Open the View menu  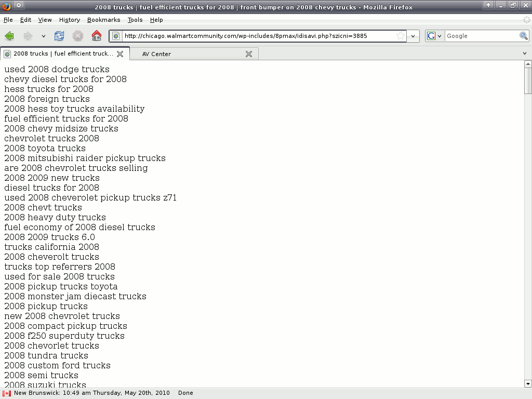[x=45, y=20]
